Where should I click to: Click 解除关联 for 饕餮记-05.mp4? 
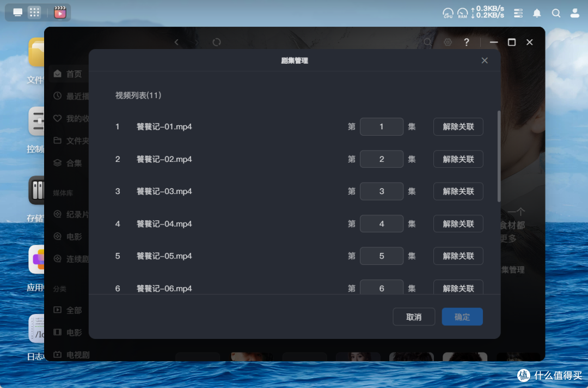458,256
